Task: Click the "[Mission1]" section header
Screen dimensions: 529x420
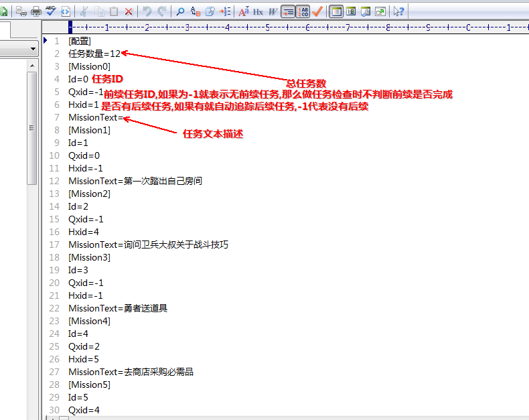Action: coord(90,131)
